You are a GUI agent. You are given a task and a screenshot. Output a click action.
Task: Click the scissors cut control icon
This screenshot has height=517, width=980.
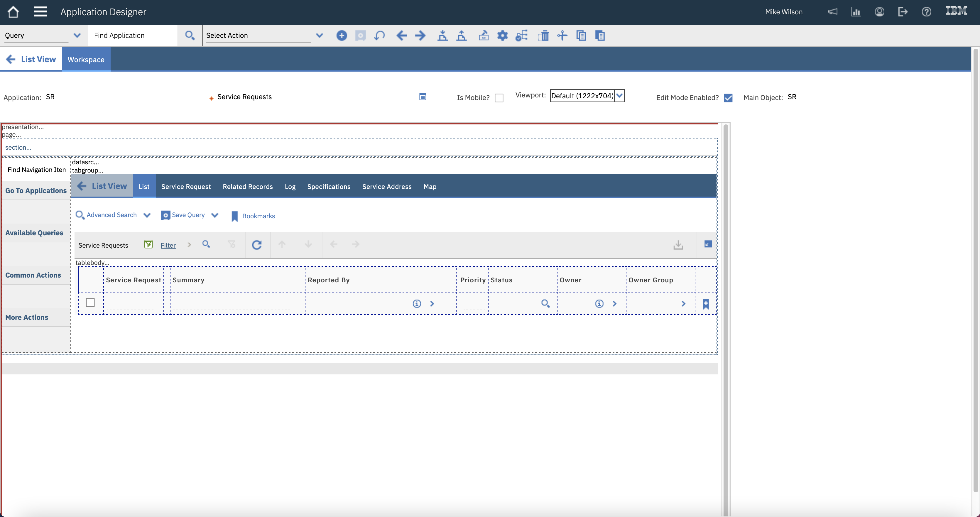562,36
